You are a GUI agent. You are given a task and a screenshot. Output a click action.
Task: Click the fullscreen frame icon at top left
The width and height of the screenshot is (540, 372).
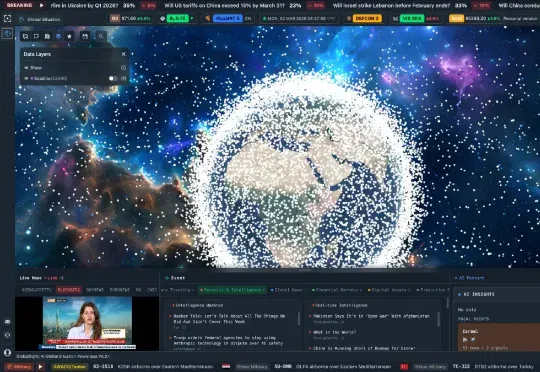point(7,19)
